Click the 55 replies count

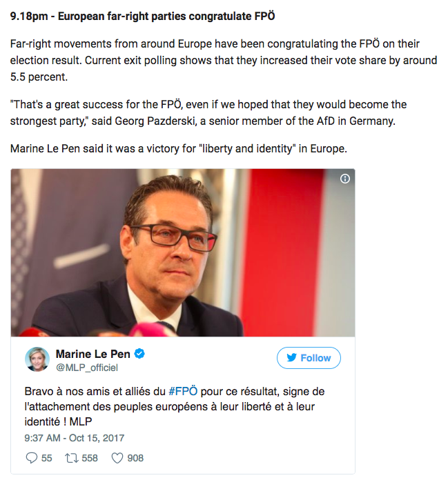point(46,458)
